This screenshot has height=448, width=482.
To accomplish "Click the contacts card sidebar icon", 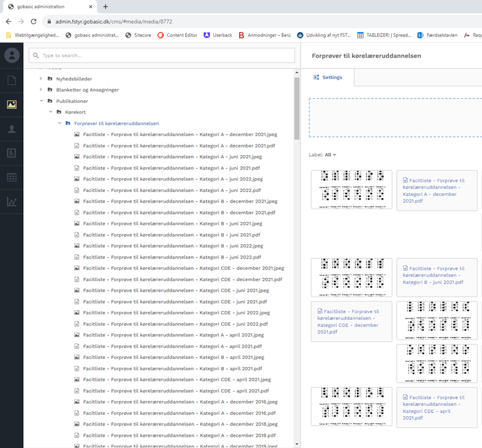I will tap(11, 153).
